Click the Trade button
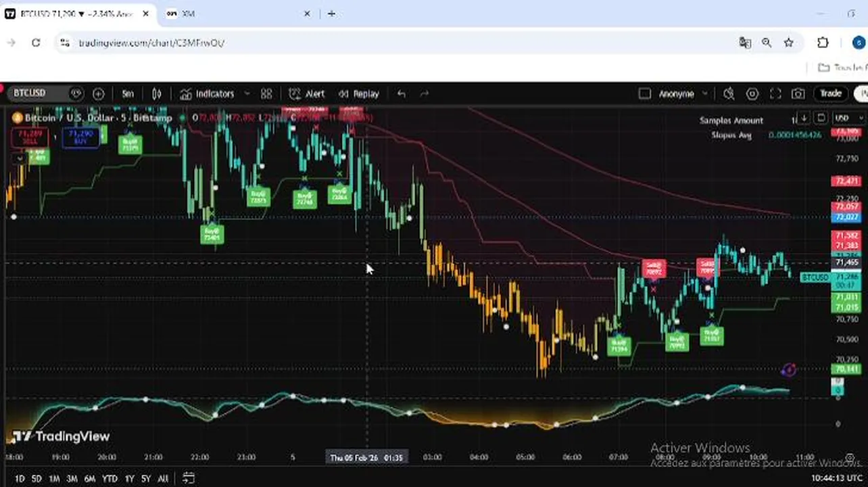This screenshot has width=868, height=487. (831, 93)
